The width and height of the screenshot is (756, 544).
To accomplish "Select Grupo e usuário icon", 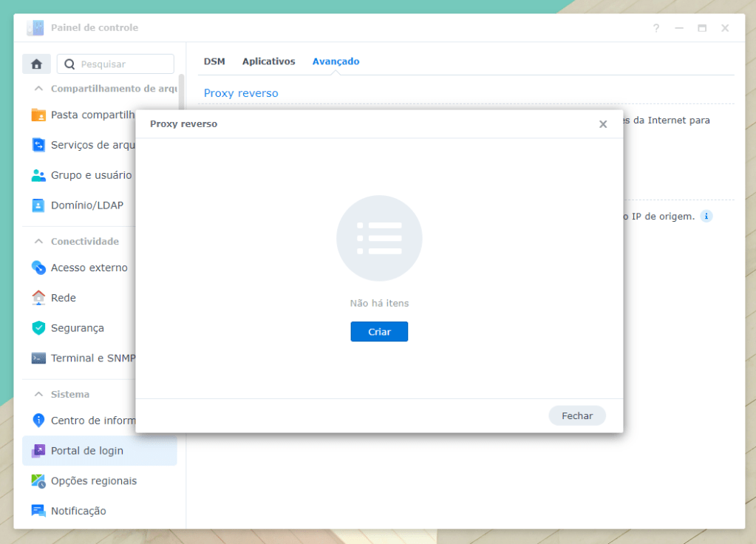I will click(x=38, y=175).
